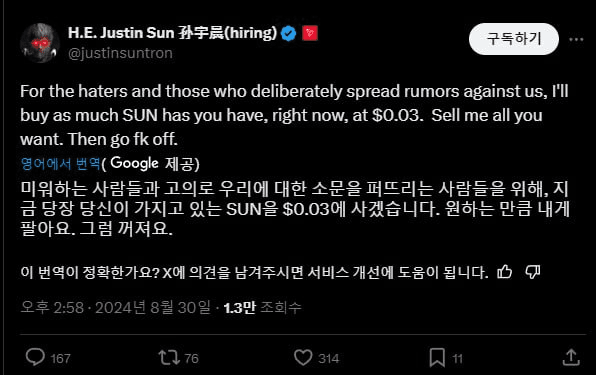Click the reply speech bubble icon
The height and width of the screenshot is (375, 596).
coord(35,357)
